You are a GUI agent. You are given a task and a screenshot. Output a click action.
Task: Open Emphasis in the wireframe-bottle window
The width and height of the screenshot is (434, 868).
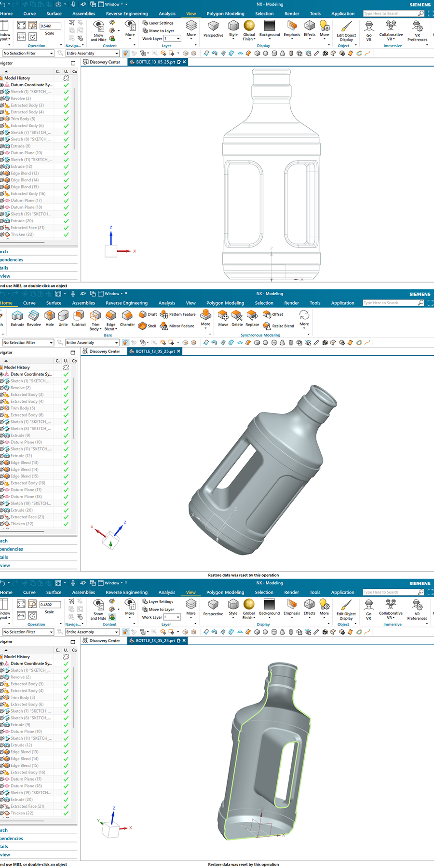(x=292, y=29)
